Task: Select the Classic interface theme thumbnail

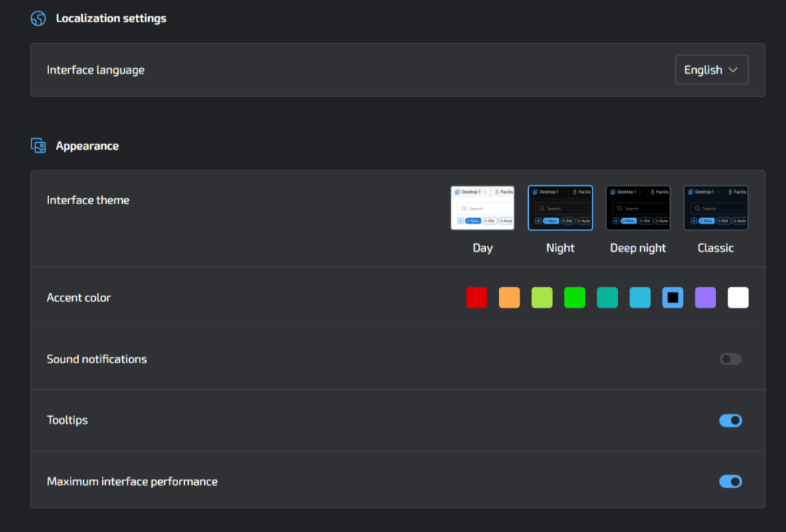Action: click(x=715, y=208)
